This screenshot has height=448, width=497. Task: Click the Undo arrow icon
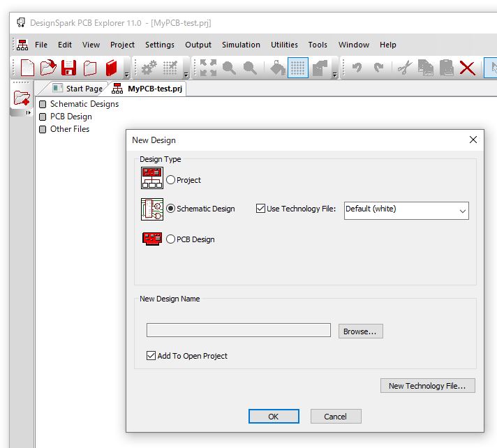[357, 68]
